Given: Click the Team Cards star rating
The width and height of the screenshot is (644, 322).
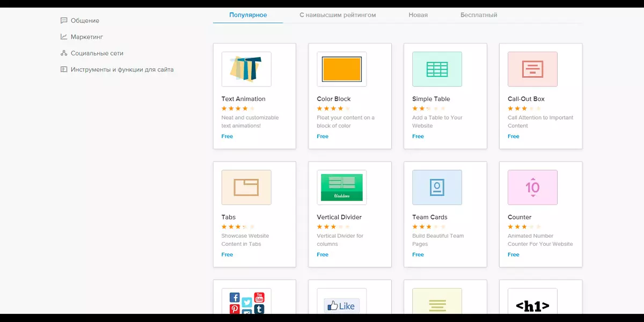Looking at the screenshot, I should click(429, 226).
